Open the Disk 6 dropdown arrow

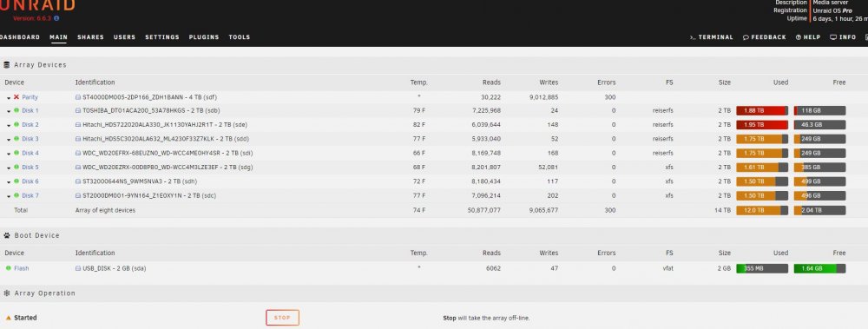[9, 181]
